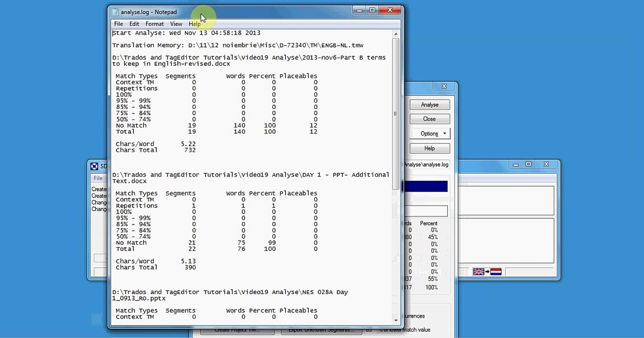Screen dimensions: 644x338
Task: Click 'Chars/Word 5.13' line
Action: [156, 261]
